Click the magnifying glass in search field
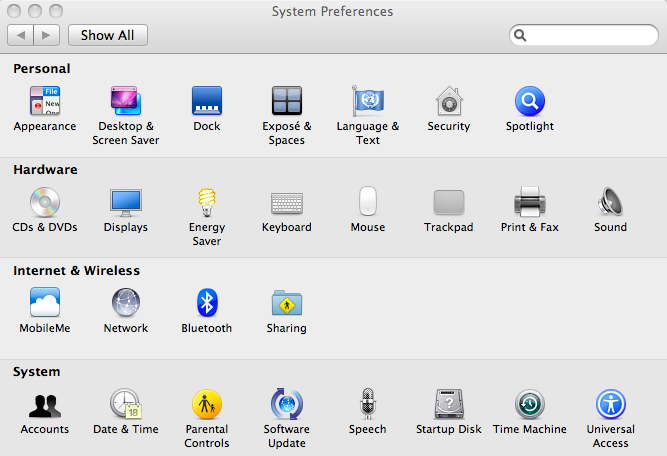This screenshot has height=456, width=667. pyautogui.click(x=520, y=35)
